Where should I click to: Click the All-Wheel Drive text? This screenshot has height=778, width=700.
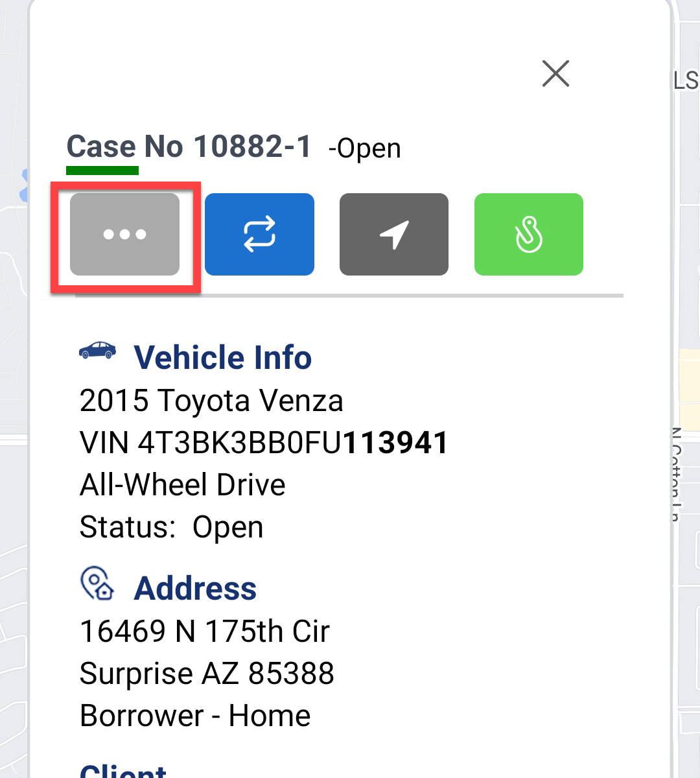click(183, 485)
